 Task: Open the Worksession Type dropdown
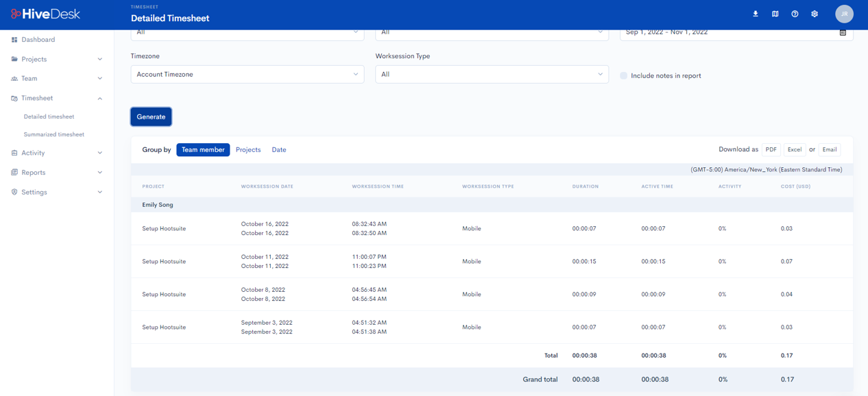click(x=491, y=73)
